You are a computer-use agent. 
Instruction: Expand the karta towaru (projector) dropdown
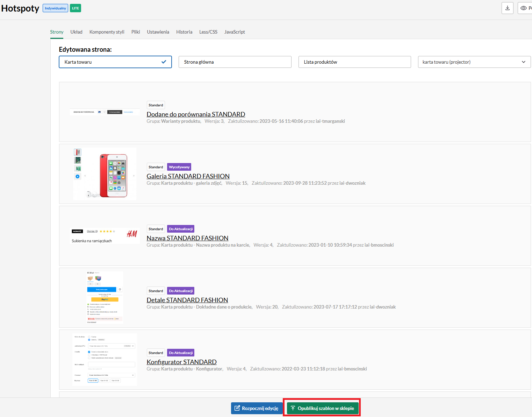click(474, 62)
